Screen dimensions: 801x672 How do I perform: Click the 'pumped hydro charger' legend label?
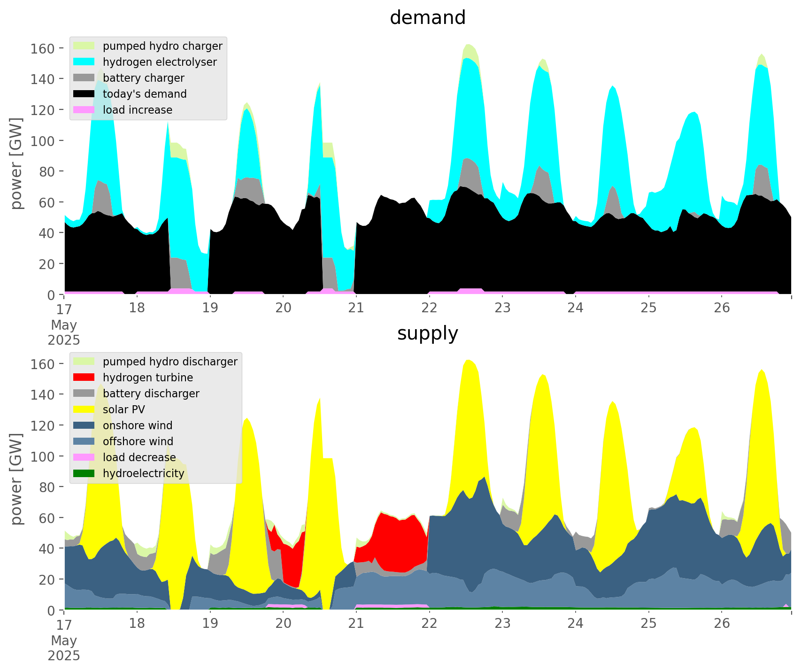pos(162,46)
